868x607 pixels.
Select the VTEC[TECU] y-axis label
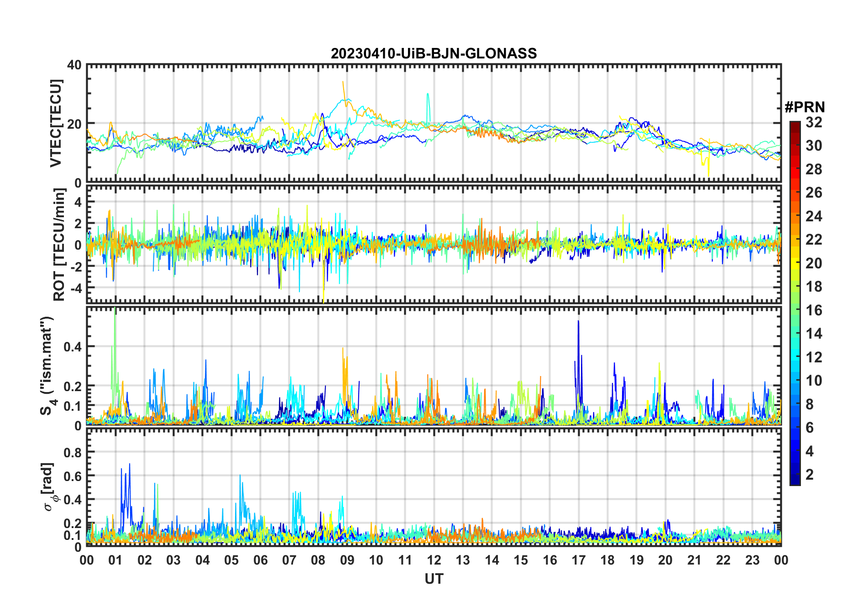(x=56, y=123)
